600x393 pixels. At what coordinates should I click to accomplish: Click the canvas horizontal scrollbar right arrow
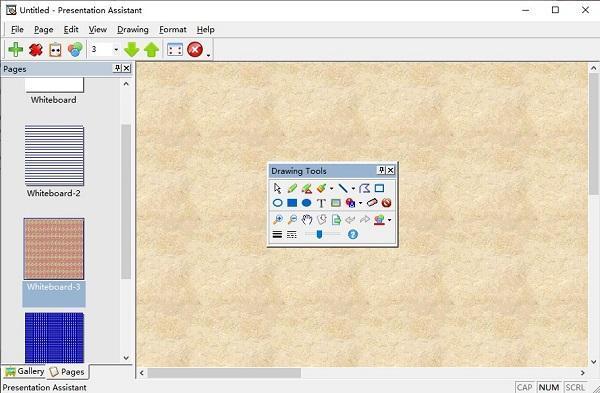tap(582, 373)
